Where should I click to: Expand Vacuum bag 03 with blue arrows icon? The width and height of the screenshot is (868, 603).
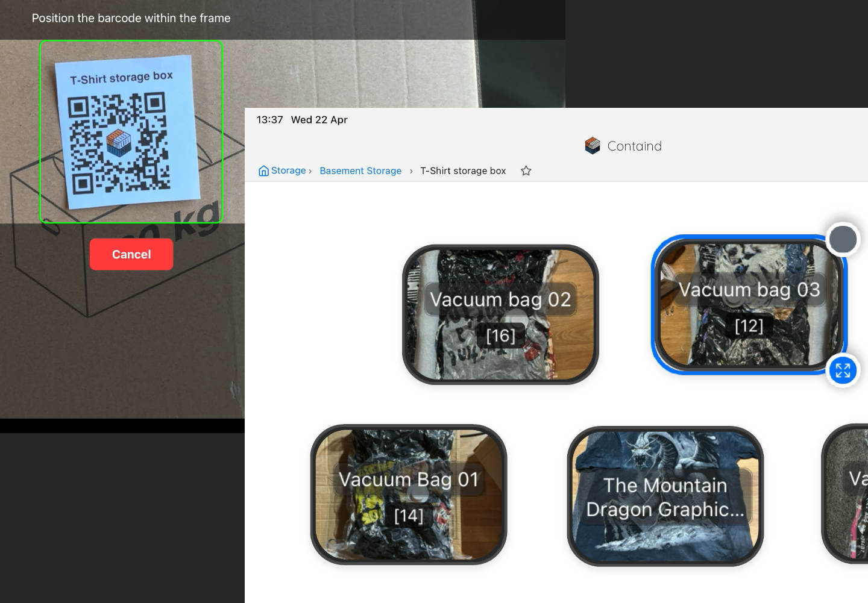(843, 370)
